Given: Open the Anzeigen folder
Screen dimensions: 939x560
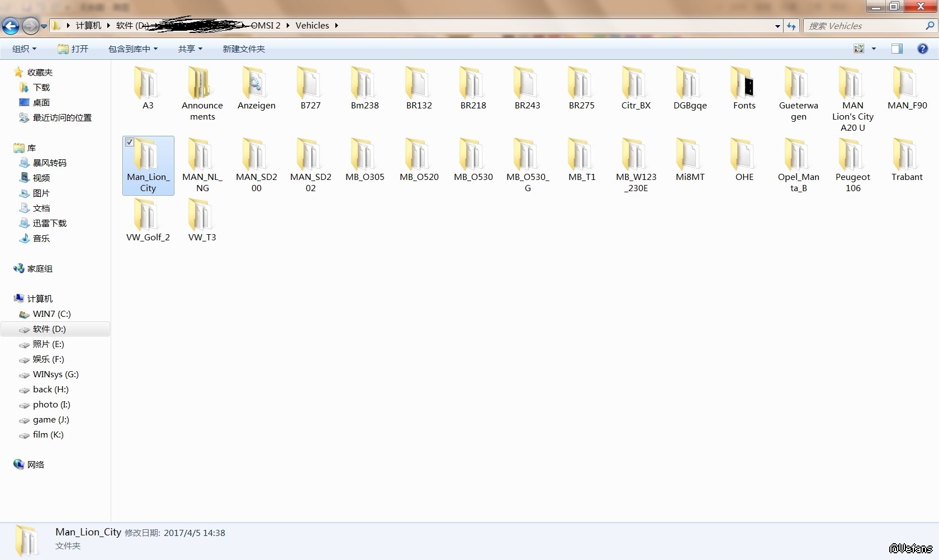Looking at the screenshot, I should 256,88.
